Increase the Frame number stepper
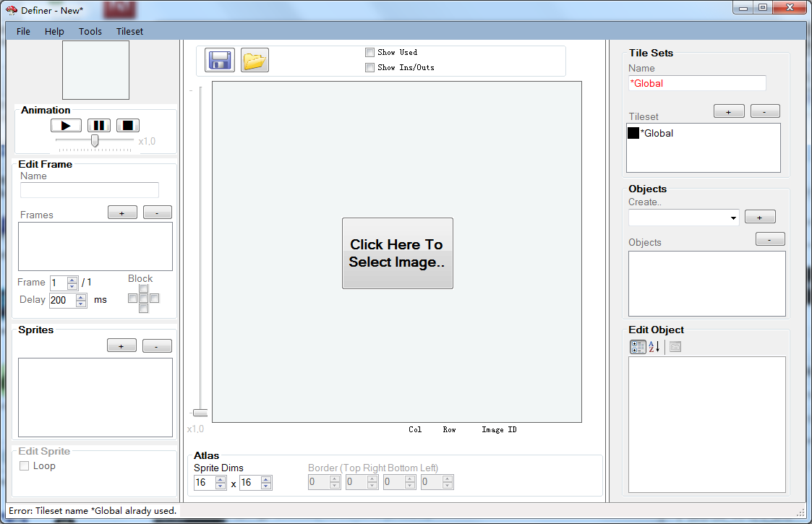Viewport: 812px width, 524px height. pos(72,280)
